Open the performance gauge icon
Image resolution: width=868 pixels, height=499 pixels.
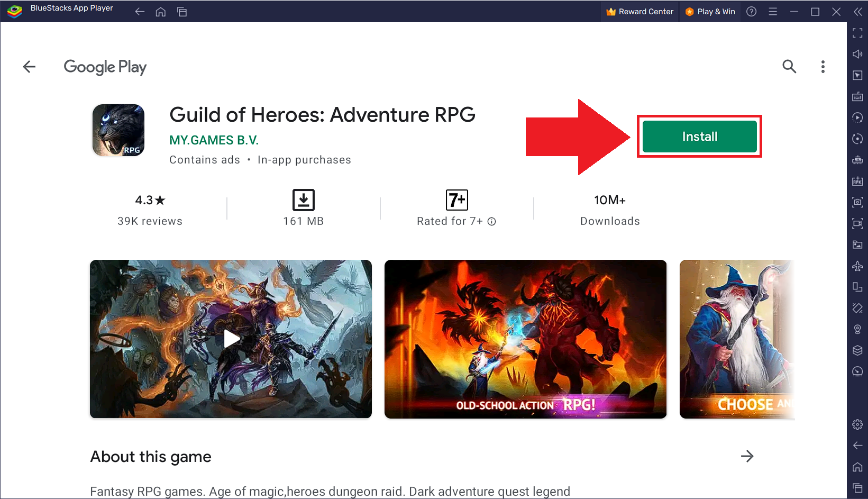pyautogui.click(x=857, y=371)
